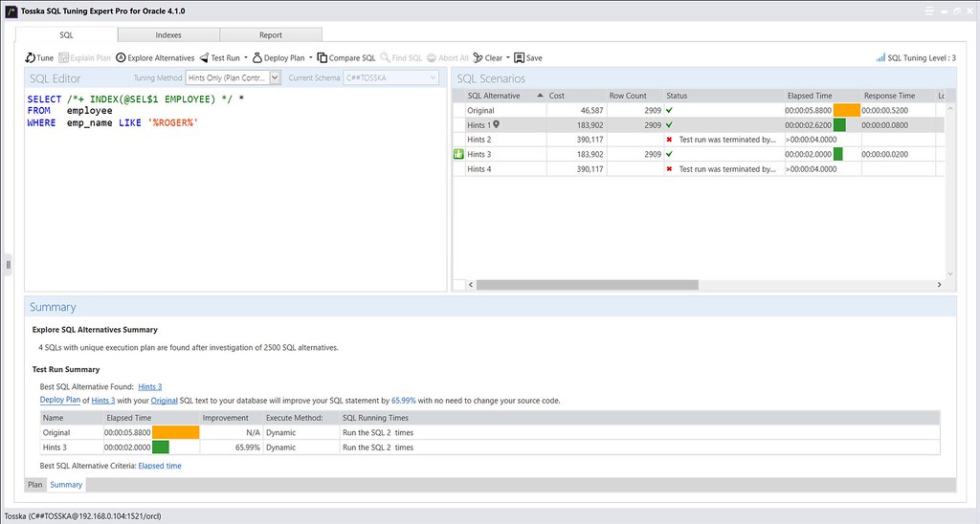Expand the Deploy Plan dropdown arrow

(311, 57)
